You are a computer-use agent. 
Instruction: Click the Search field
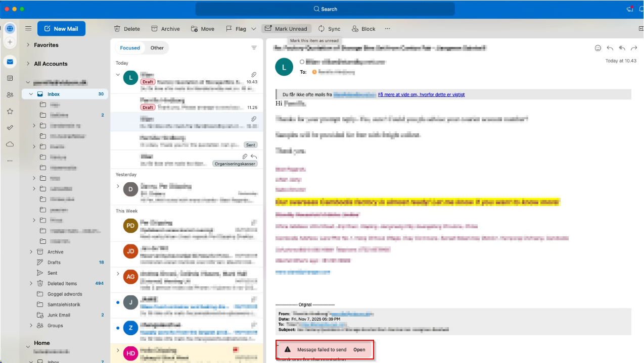click(325, 9)
